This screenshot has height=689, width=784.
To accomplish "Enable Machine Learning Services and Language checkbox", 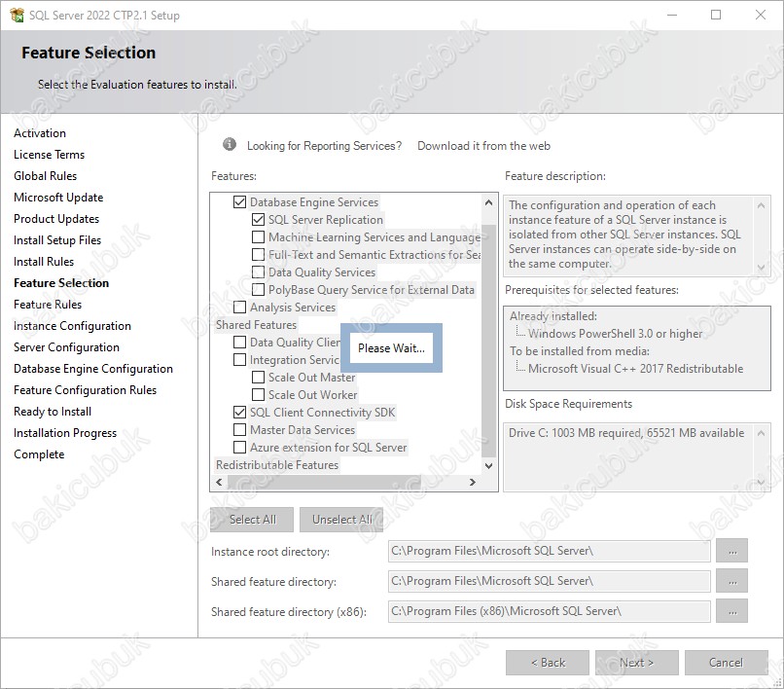I will tap(258, 237).
